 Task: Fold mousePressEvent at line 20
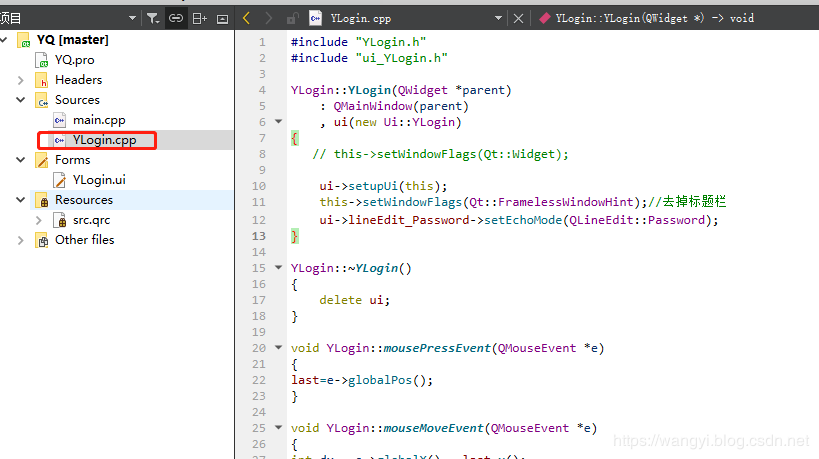(x=278, y=347)
